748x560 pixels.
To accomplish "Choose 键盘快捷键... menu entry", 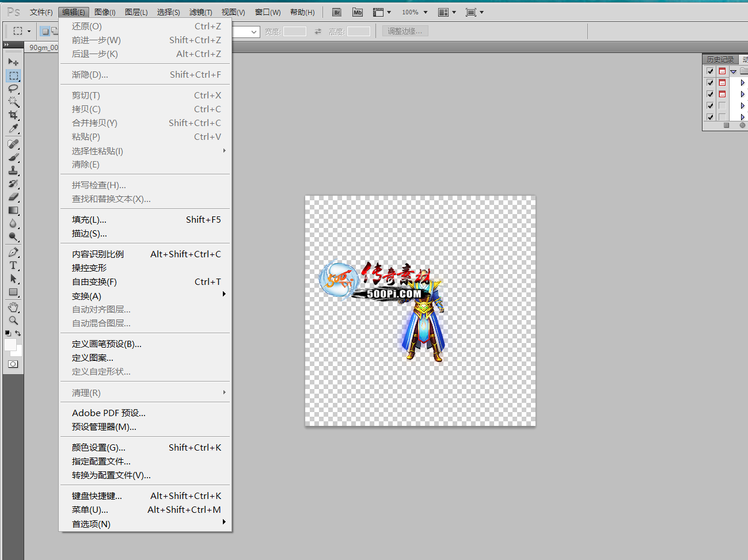I will pos(145,496).
